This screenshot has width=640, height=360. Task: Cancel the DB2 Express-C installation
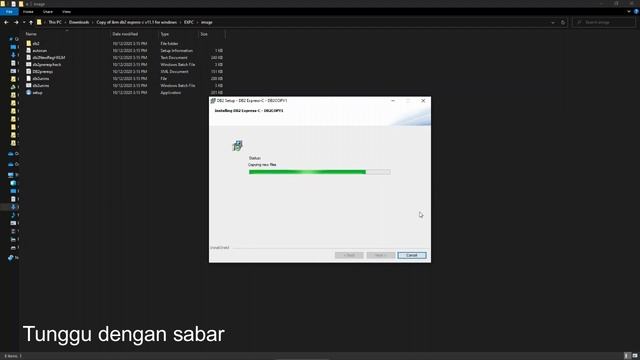tap(412, 255)
